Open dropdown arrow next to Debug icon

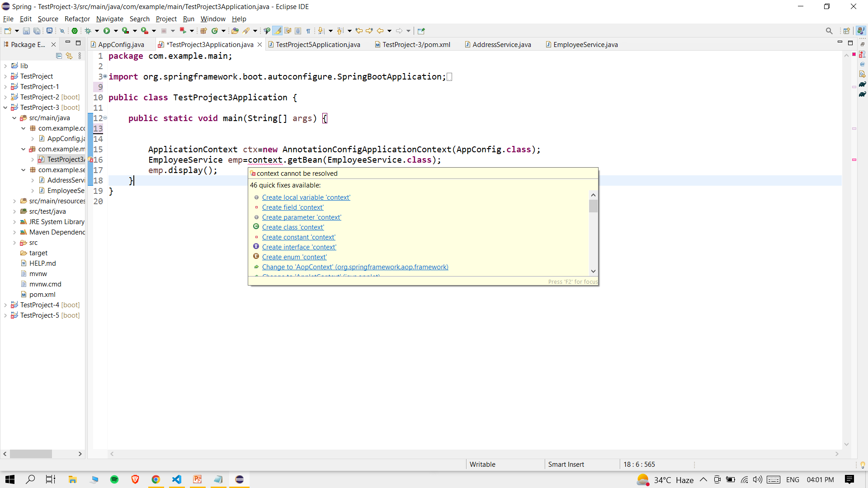pyautogui.click(x=97, y=31)
